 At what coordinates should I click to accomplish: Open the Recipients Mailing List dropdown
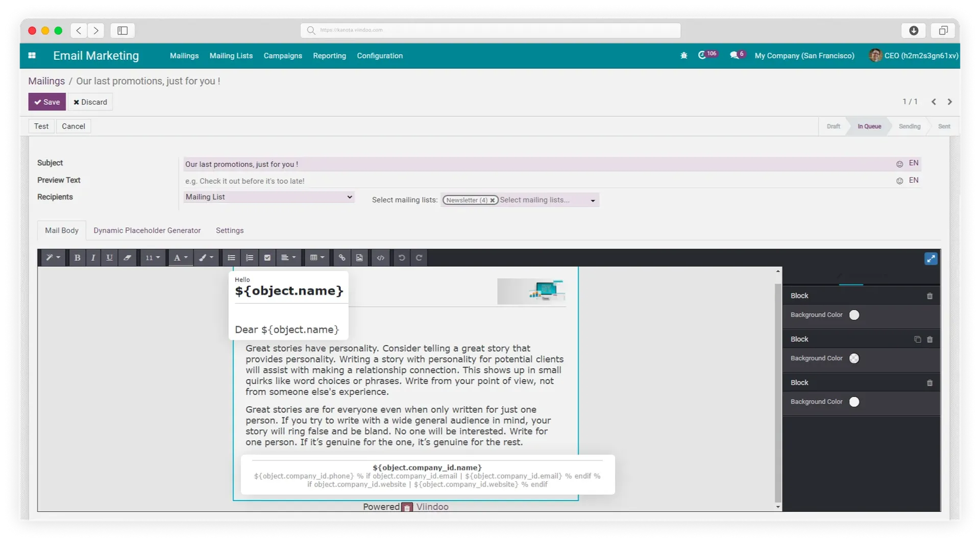(x=269, y=197)
